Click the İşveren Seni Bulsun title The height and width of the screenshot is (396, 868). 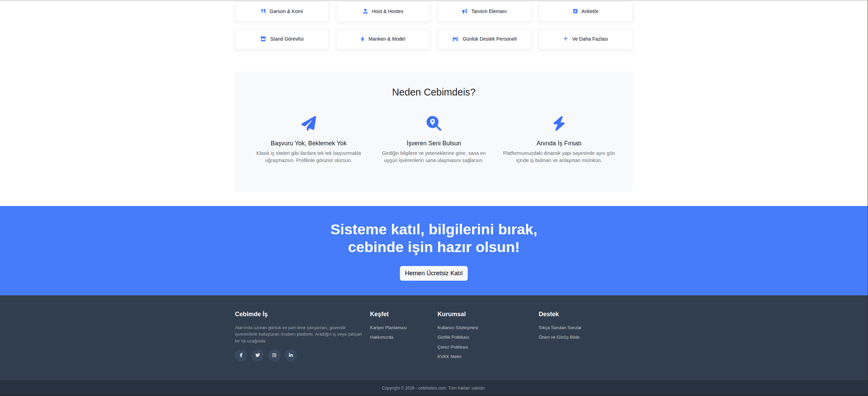point(434,143)
